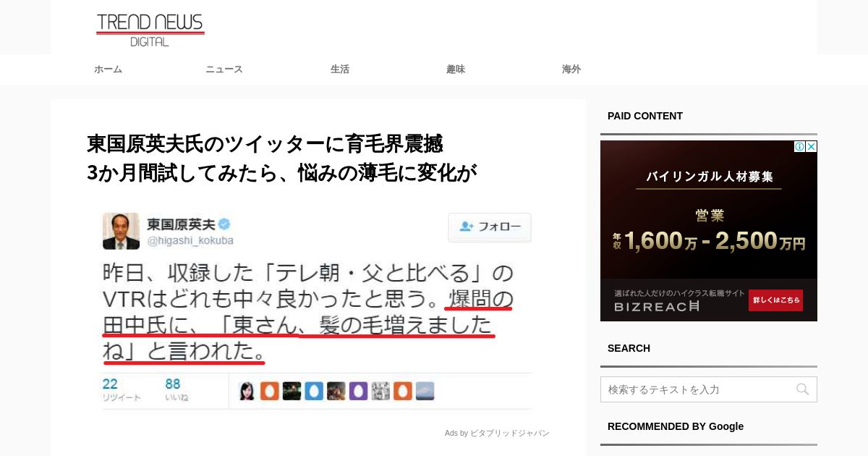The height and width of the screenshot is (456, 868).
Task: Go to the 趣味 section
Action: [x=456, y=69]
